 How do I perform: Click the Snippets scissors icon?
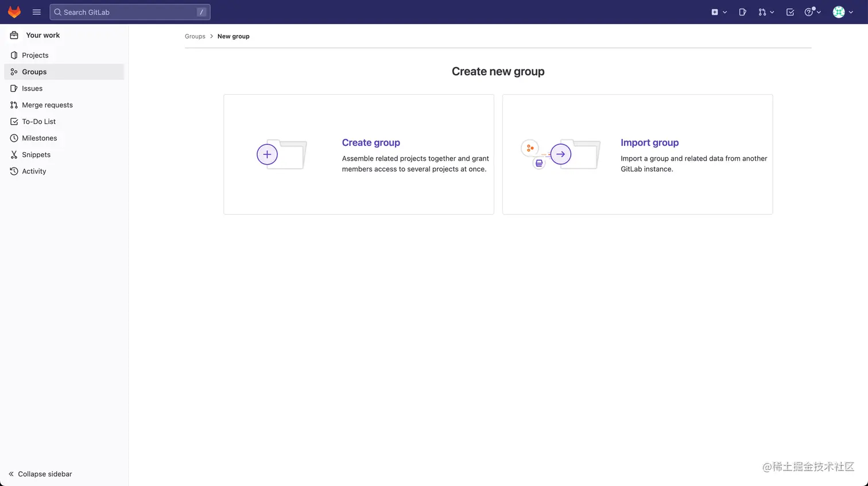[x=14, y=155]
